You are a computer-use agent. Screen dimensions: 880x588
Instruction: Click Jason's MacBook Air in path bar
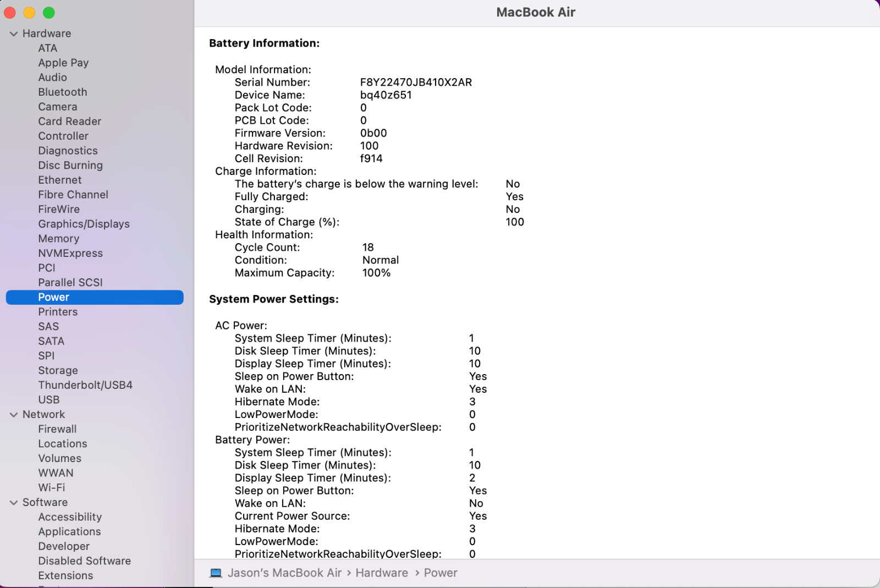[x=284, y=573]
